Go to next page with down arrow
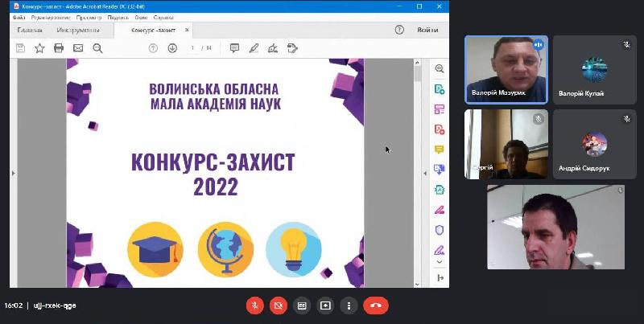This screenshot has width=644, height=324. pyautogui.click(x=172, y=48)
